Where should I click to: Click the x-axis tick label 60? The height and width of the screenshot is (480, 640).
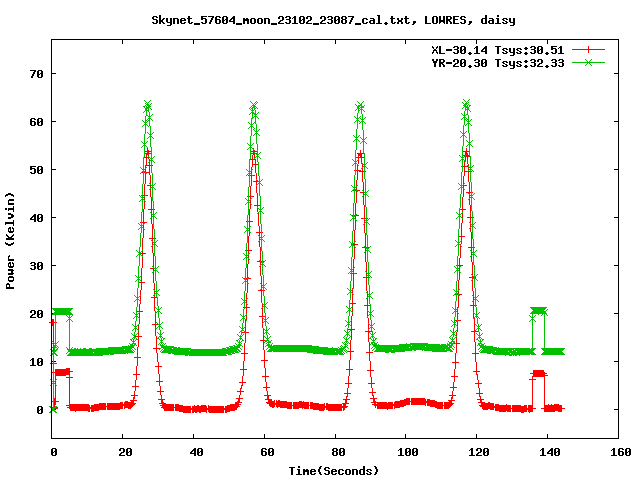point(267,452)
